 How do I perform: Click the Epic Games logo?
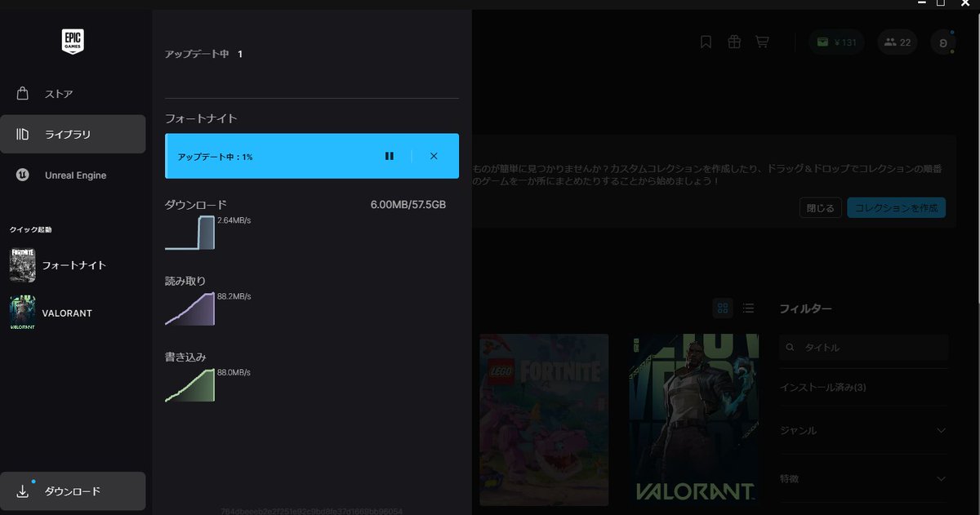(x=73, y=42)
